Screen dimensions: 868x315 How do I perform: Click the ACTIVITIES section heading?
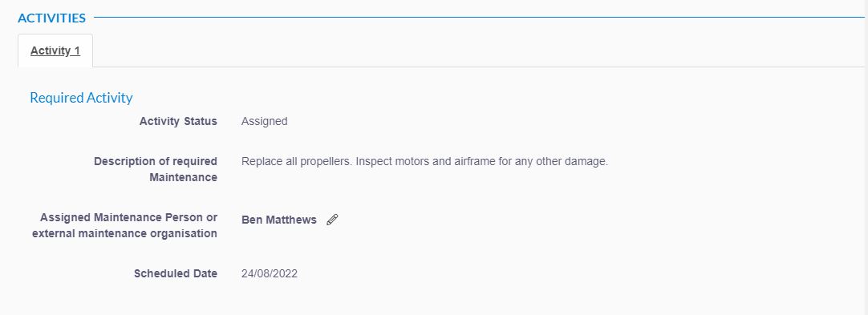tap(51, 18)
